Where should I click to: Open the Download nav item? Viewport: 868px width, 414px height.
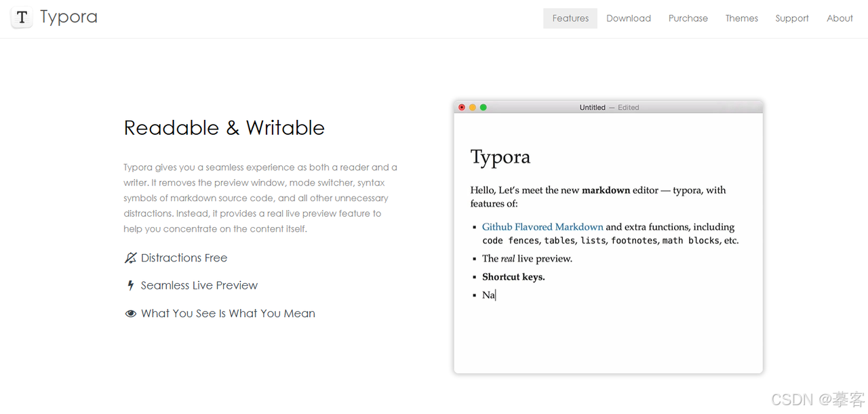coord(629,18)
